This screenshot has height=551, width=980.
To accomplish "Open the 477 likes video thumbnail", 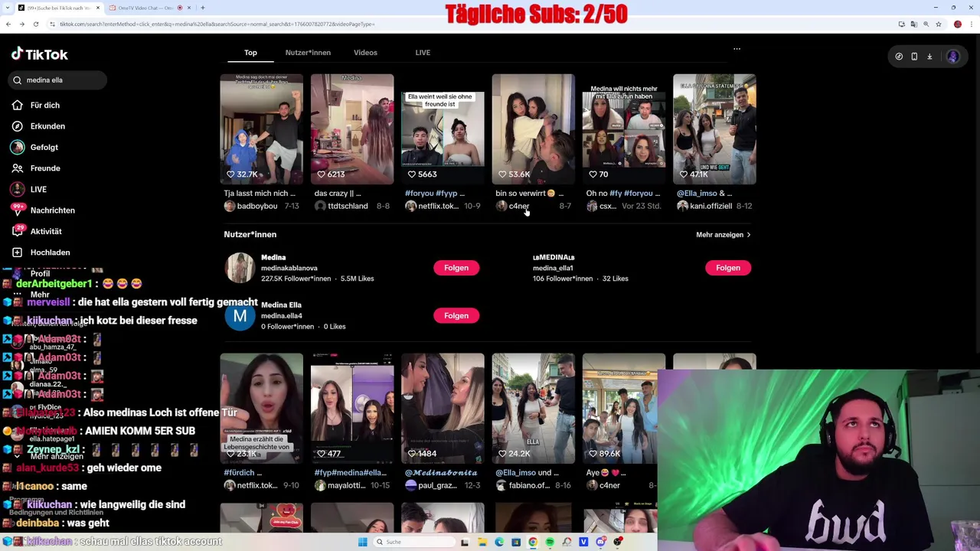I will tap(352, 408).
